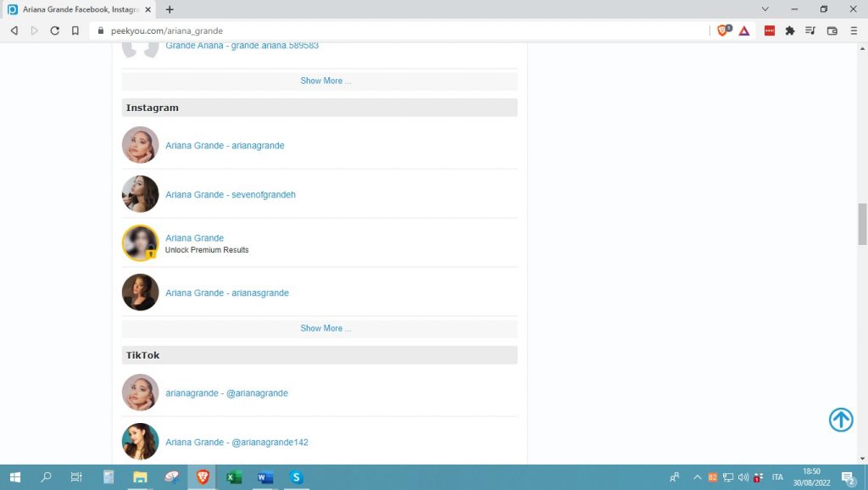Click the Brave Rewards triangle icon
Screen dimensions: 868x490
(x=743, y=31)
